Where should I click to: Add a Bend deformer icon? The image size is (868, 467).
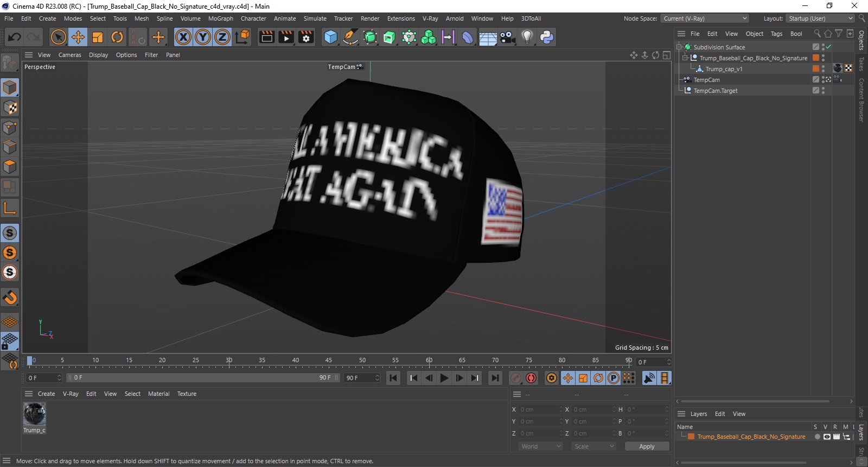pos(468,37)
